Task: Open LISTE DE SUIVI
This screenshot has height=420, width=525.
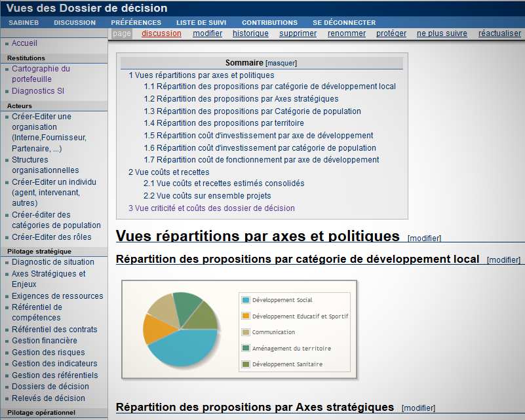Action: point(201,22)
